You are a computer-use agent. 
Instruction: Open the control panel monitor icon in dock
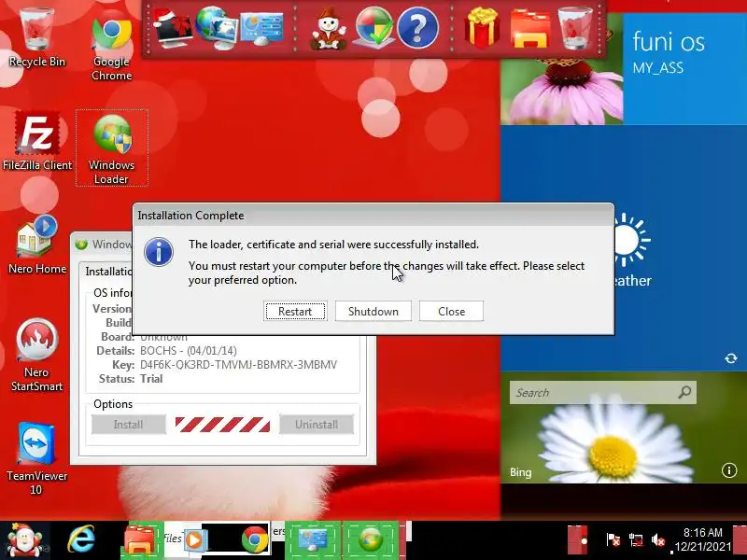[261, 29]
